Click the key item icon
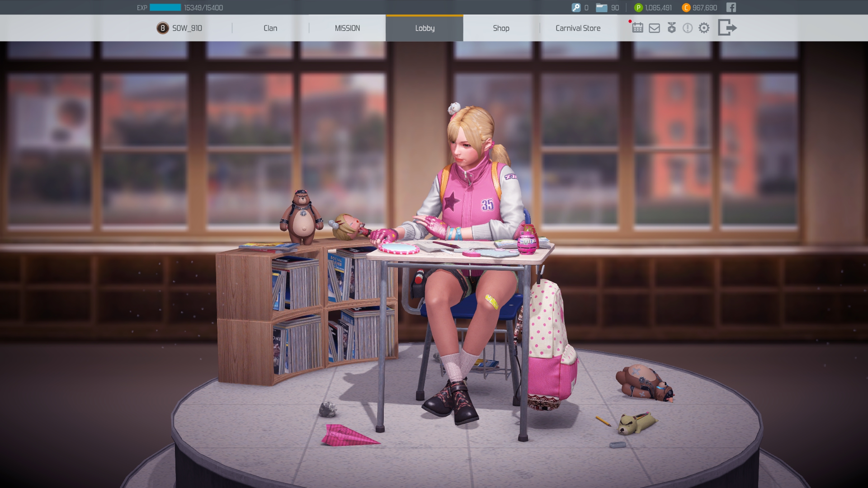The width and height of the screenshot is (868, 488). pyautogui.click(x=576, y=8)
